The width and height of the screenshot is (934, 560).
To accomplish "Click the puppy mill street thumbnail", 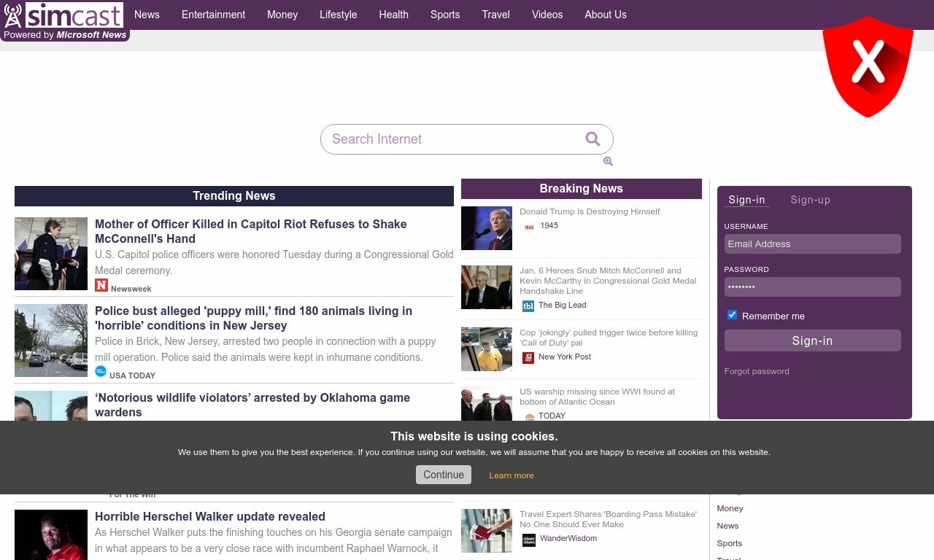I will coord(51,341).
